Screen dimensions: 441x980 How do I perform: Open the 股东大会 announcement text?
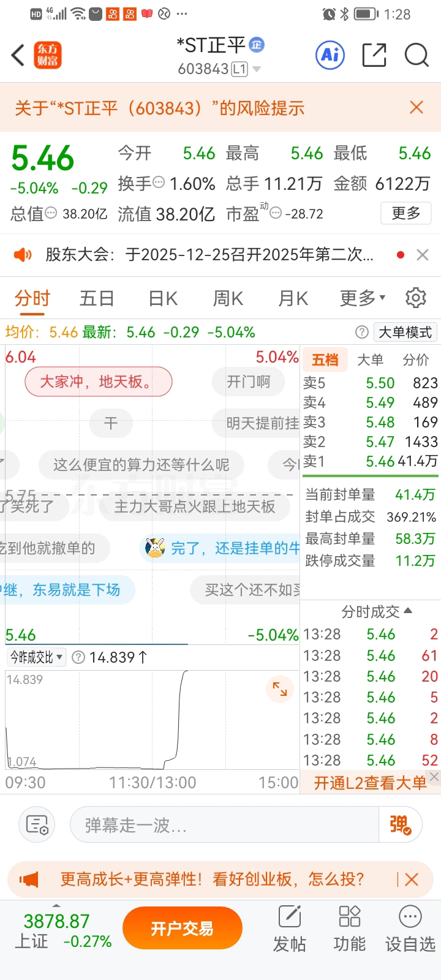(209, 255)
